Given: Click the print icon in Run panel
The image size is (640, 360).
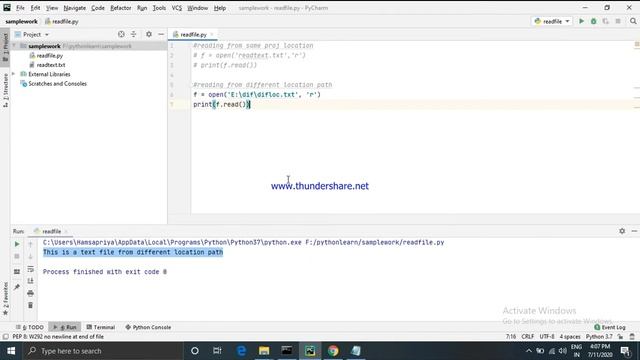Looking at the screenshot, I should pos(30,293).
